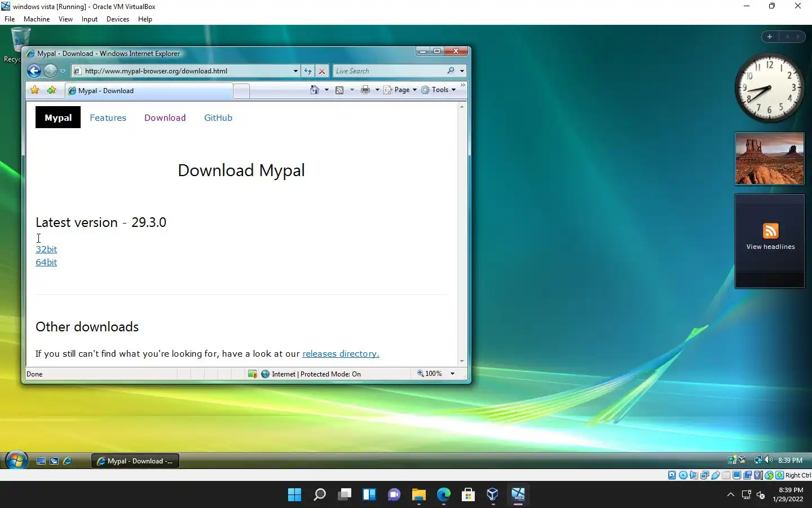The image size is (812, 508).
Task: Expand the Feeds dropdown arrow
Action: tap(352, 90)
